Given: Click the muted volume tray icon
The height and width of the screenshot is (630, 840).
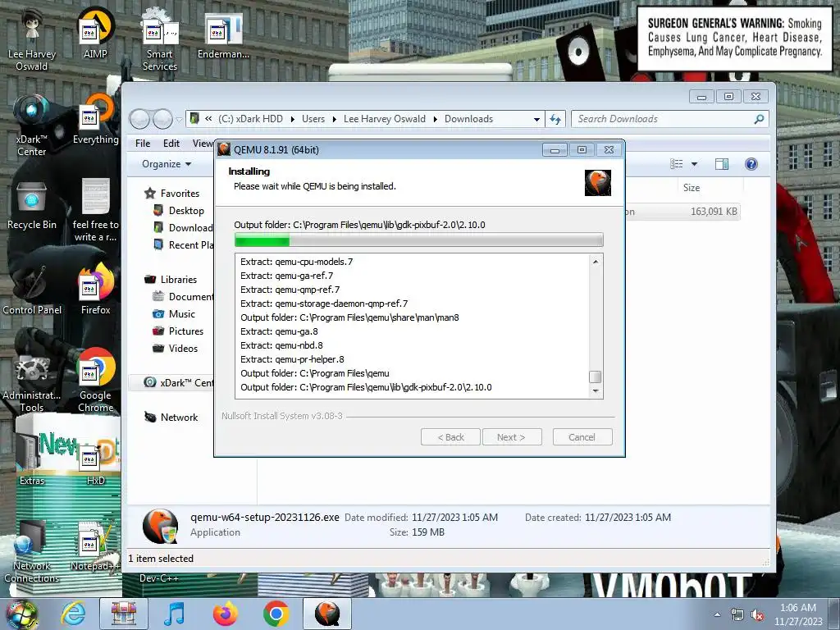Looking at the screenshot, I should [x=757, y=615].
